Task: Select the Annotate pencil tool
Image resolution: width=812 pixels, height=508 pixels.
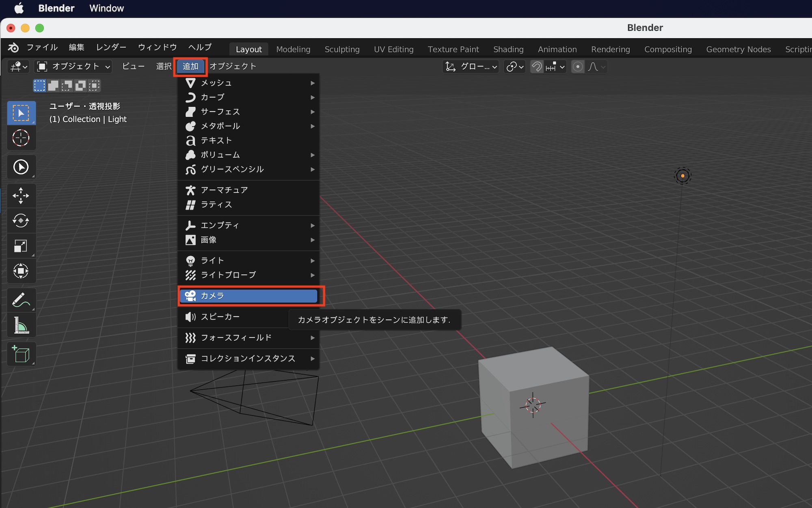Action: 21,300
